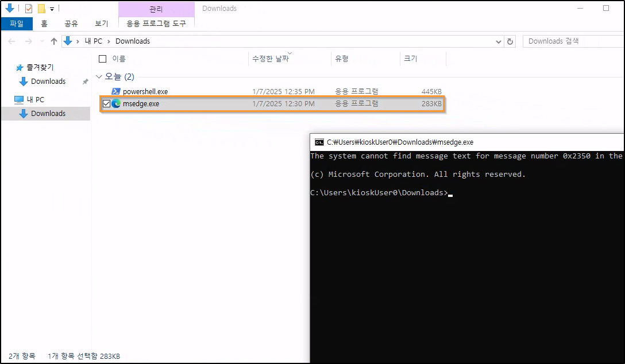Click the Up arrow to go to parent folder
Screen dimensions: 625x364
coord(54,41)
